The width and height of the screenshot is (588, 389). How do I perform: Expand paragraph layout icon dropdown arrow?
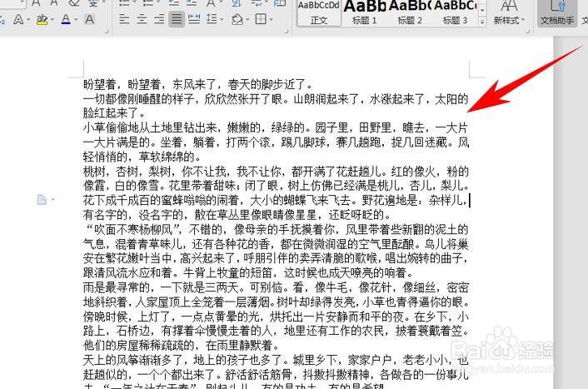click(x=52, y=200)
